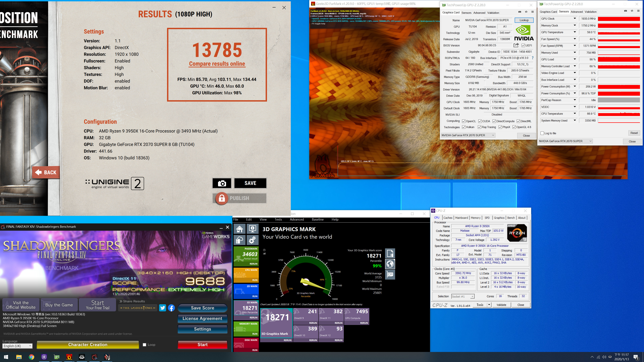This screenshot has width=644, height=362.
Task: Click the PassMark video card comparison icon
Action: click(390, 274)
